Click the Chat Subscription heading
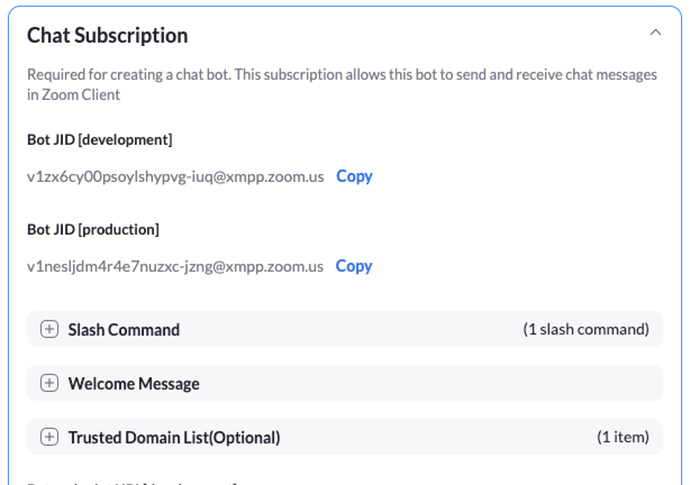This screenshot has width=690, height=485. (x=107, y=35)
